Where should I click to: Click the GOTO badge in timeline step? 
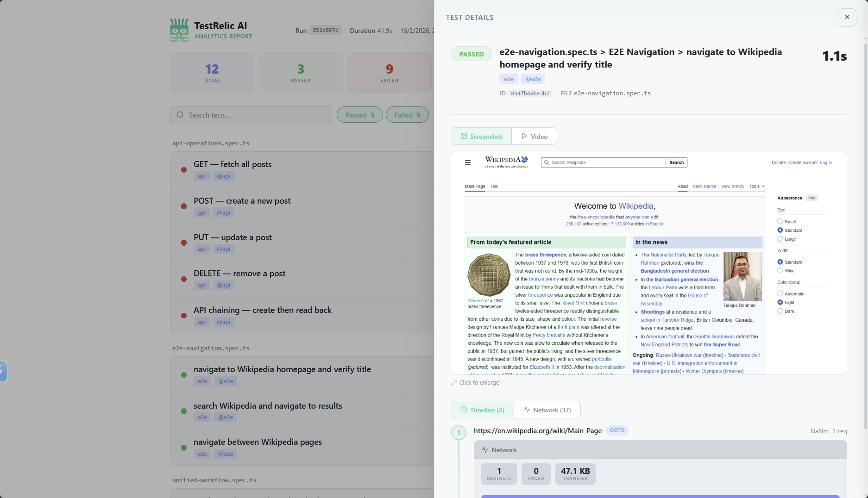coord(617,430)
